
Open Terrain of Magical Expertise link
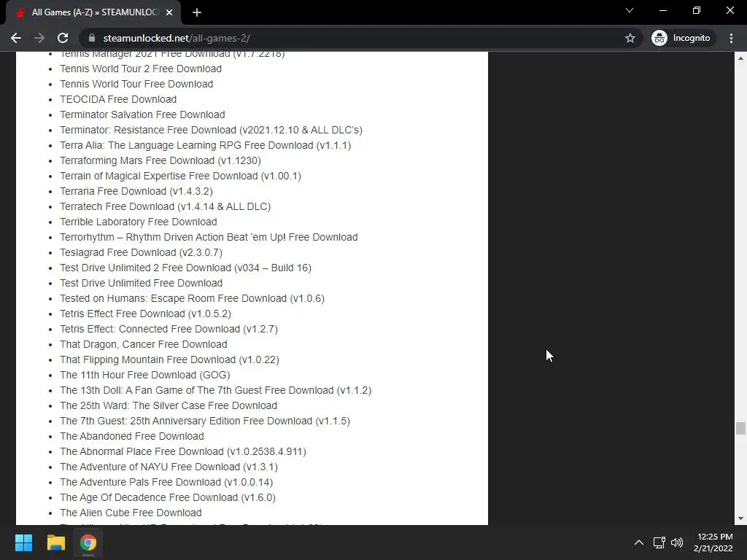(181, 176)
